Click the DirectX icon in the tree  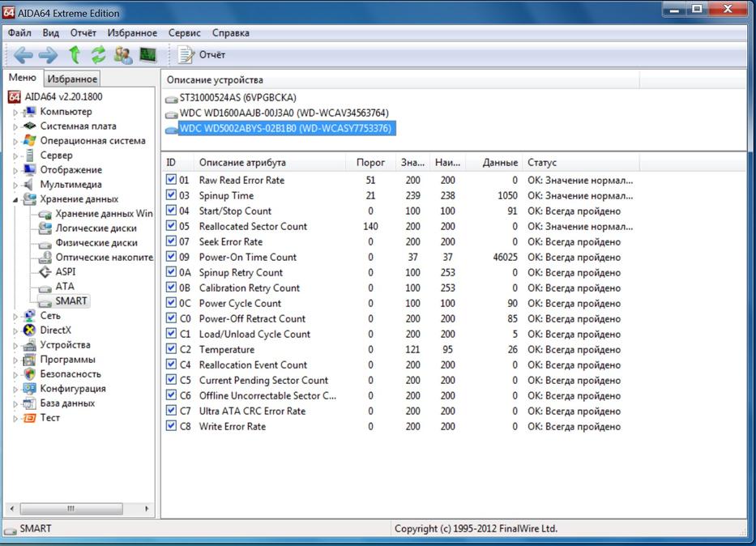(x=30, y=330)
